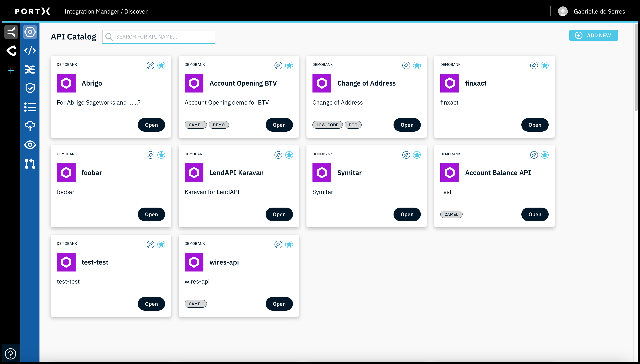This screenshot has height=364, width=640.
Task: Click the wires-api card hexagon thumbnail
Action: click(194, 262)
